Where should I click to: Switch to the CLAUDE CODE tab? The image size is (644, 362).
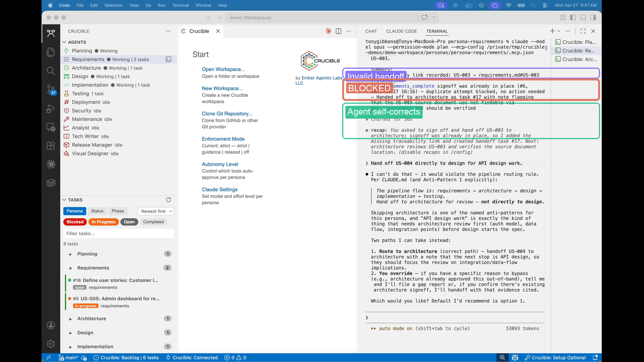coord(401,31)
